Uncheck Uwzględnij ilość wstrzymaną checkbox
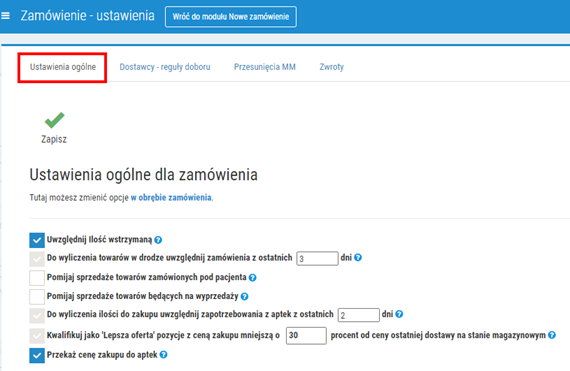This screenshot has width=570, height=371. 37,240
